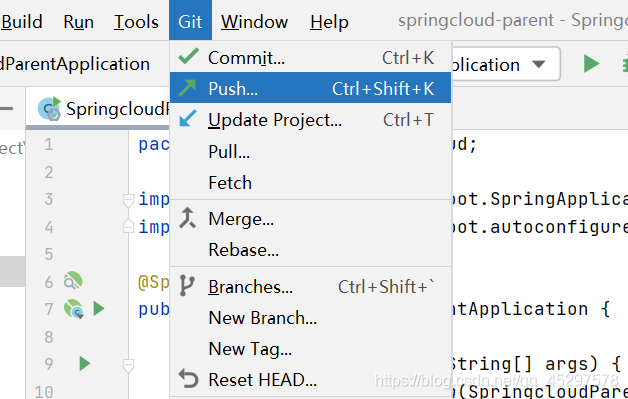Viewport: 628px width, 399px height.
Task: Choose Reset HEAD... from the Git menu
Action: click(x=310, y=379)
